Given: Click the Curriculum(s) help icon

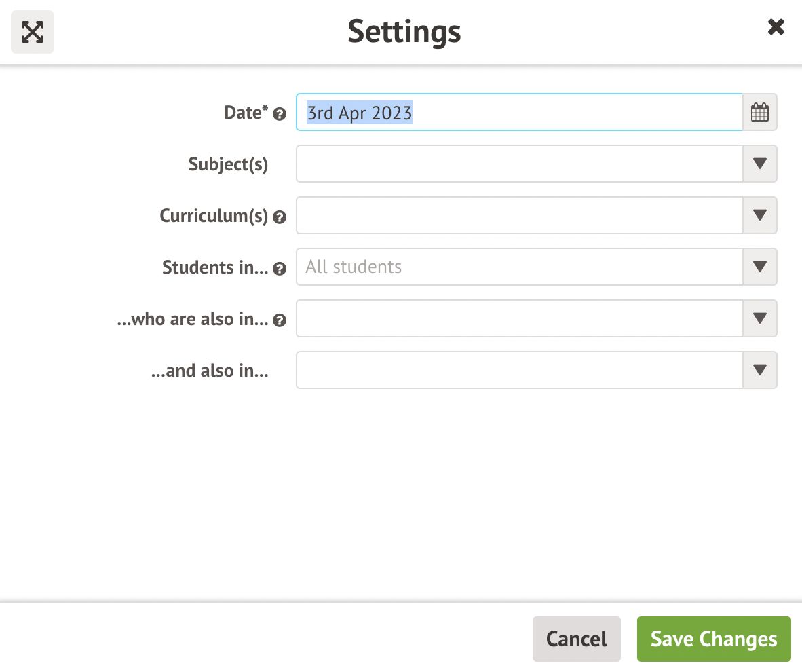Looking at the screenshot, I should tap(279, 218).
